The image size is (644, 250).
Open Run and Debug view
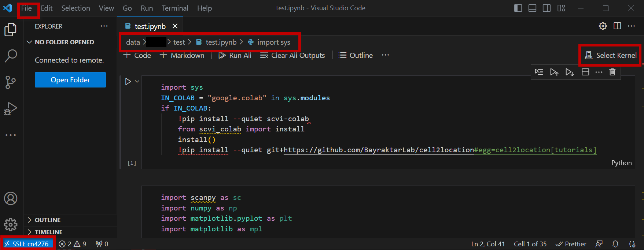pyautogui.click(x=11, y=109)
